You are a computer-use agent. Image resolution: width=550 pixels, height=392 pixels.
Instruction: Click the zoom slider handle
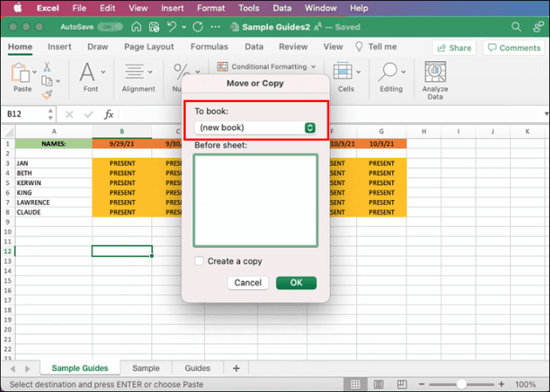click(462, 384)
